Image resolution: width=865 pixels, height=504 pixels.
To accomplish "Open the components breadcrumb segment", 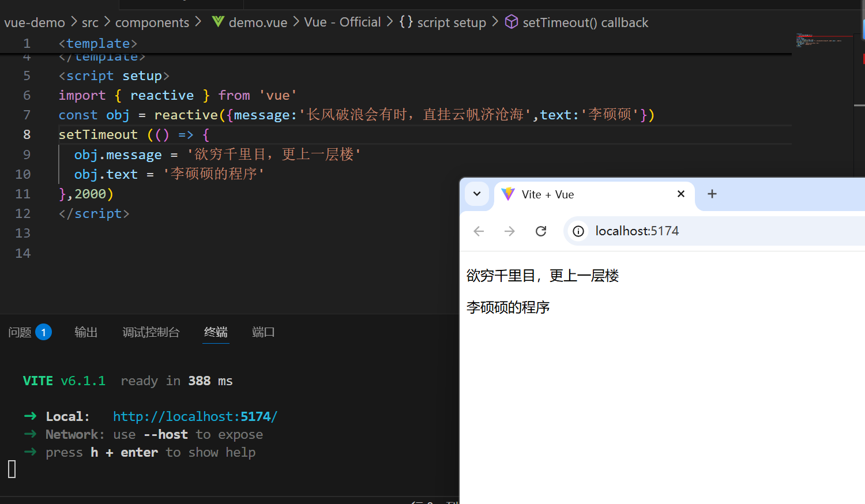I will coord(152,22).
